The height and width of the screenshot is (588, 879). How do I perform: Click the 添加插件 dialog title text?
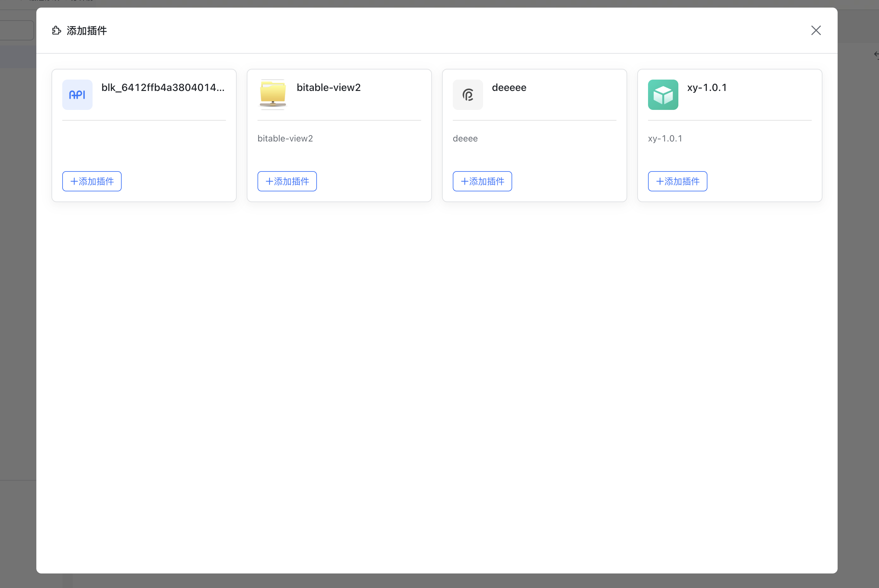(87, 30)
